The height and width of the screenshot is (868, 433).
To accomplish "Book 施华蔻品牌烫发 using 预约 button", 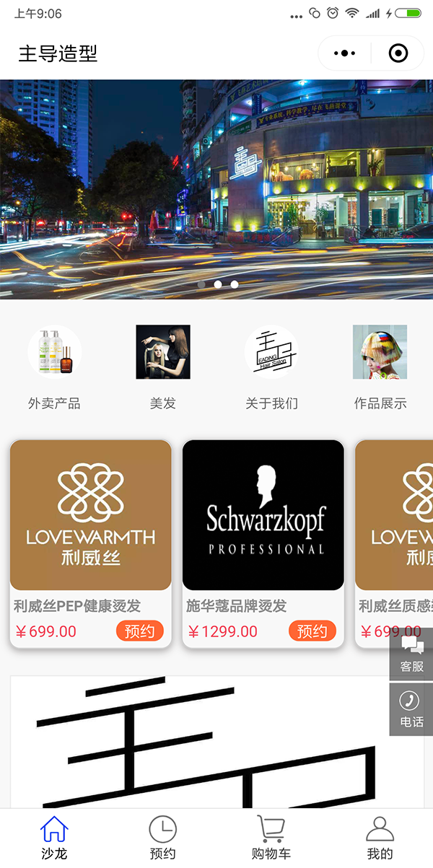I will (312, 631).
